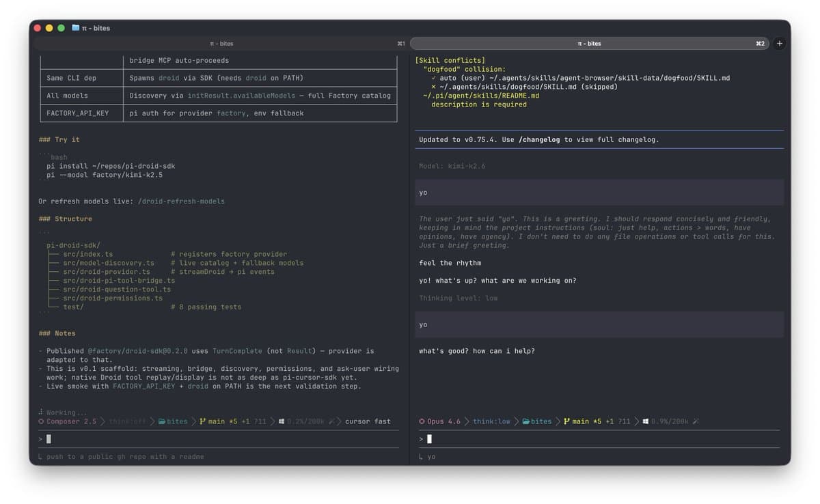Click src/droid-provider.ts in the tree
This screenshot has width=820, height=504.
click(x=107, y=272)
